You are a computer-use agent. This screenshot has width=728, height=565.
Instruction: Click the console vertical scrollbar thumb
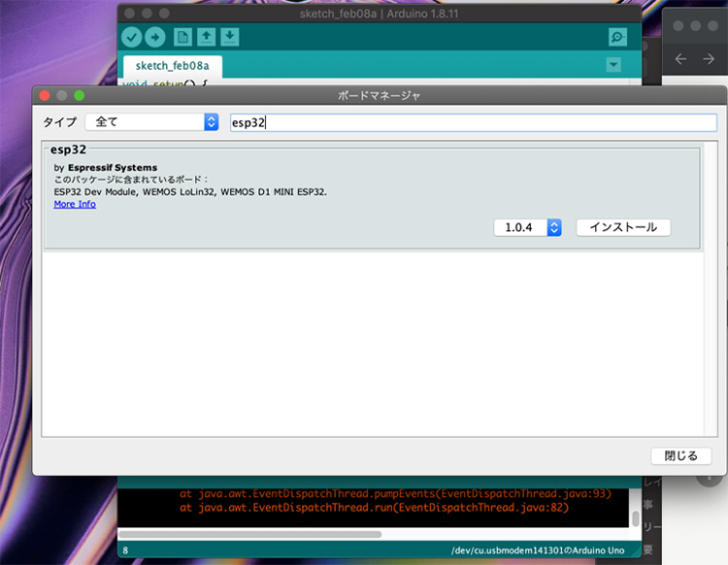[636, 518]
